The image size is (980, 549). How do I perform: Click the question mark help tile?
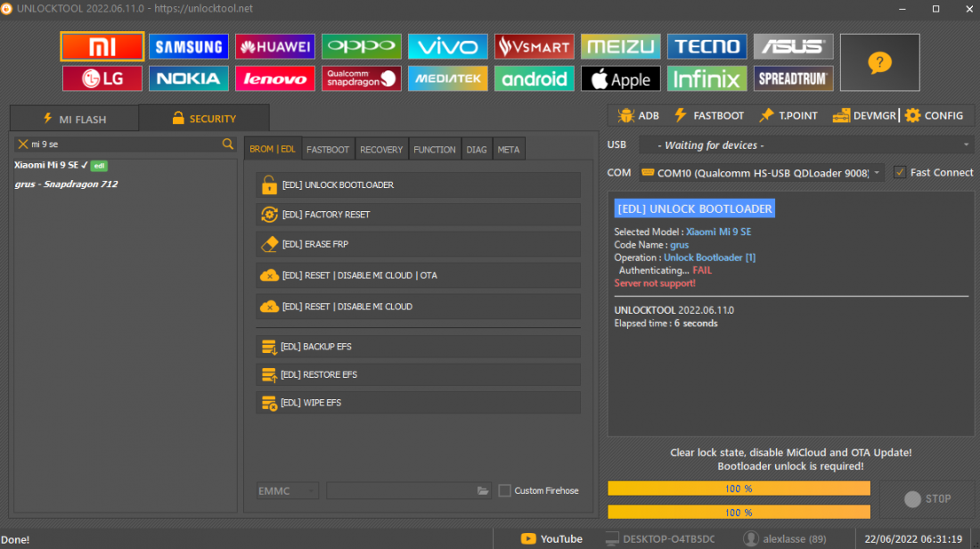[x=880, y=62]
